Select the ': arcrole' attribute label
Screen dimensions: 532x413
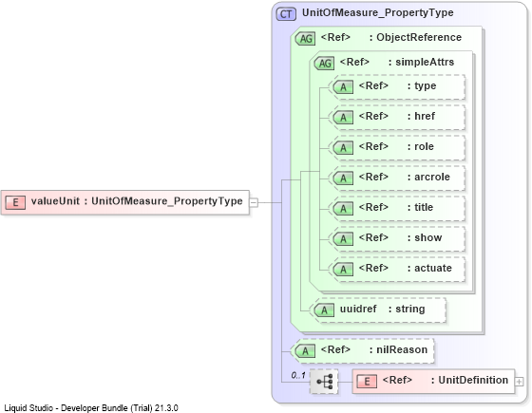coord(428,177)
